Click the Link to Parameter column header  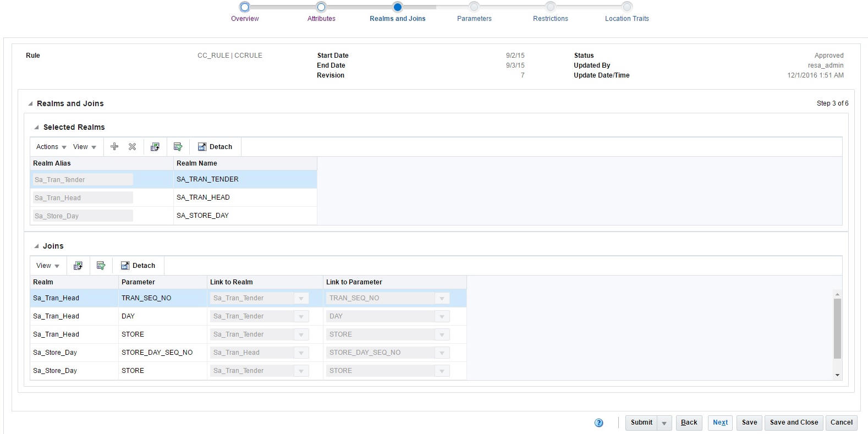[x=395, y=282]
